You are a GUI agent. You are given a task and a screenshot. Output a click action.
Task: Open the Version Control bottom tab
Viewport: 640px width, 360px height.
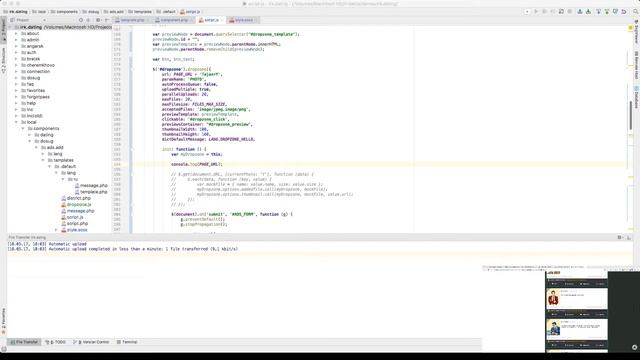tap(91, 342)
